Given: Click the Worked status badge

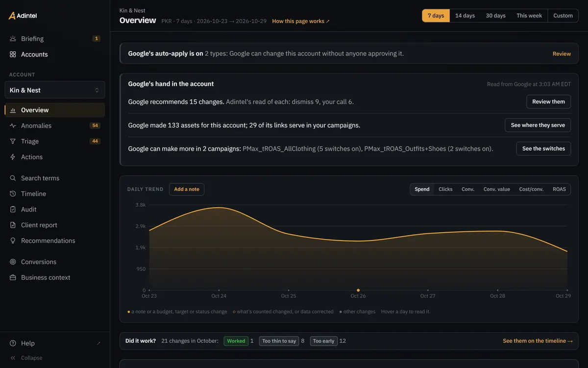Looking at the screenshot, I should point(236,341).
